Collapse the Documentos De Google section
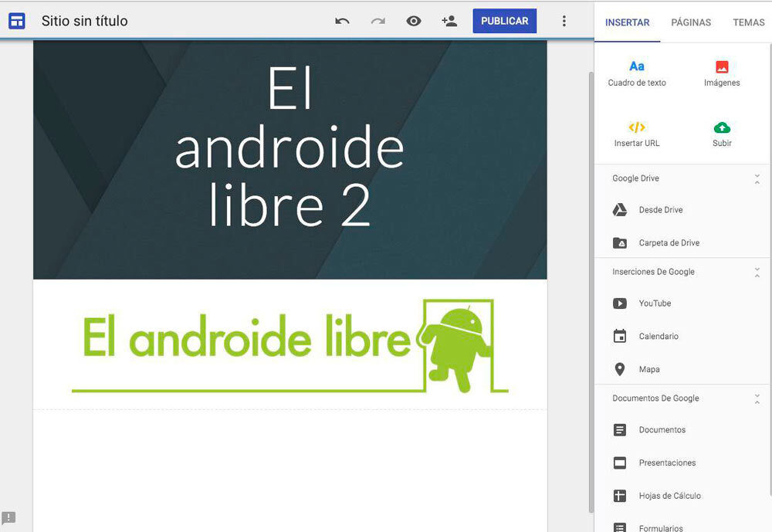The width and height of the screenshot is (772, 532). (757, 398)
